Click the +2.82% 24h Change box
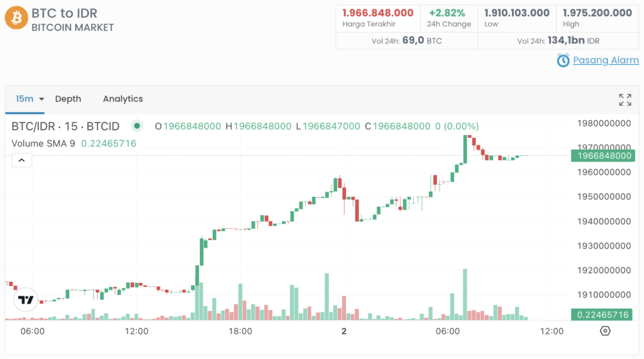This screenshot has height=359, width=644. [449, 18]
